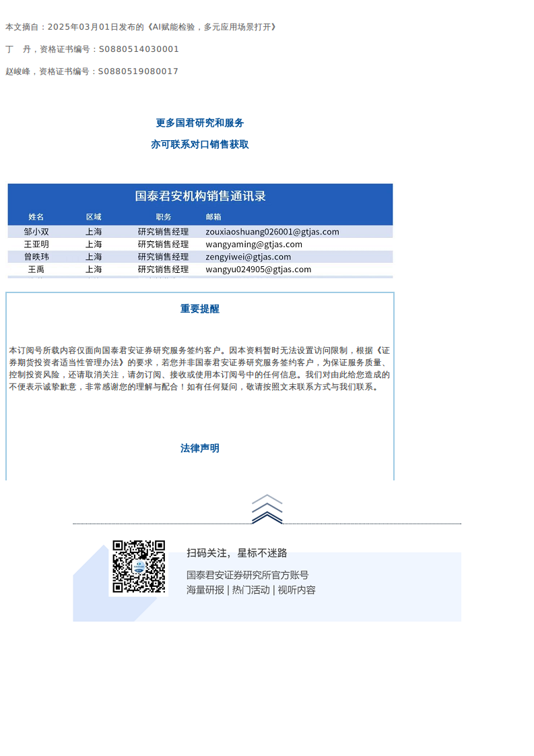This screenshot has height=756, width=534.
Task: Click the text 海量研报 | 热门活动 | 视听内容
Action: (251, 590)
